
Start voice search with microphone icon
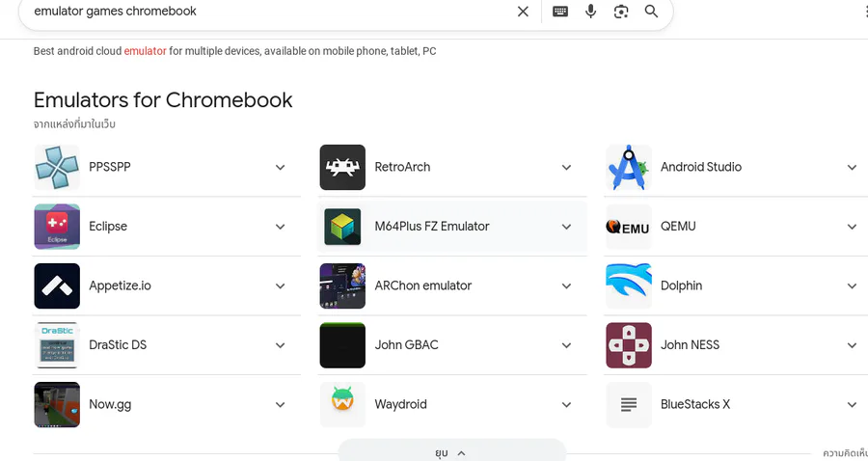coord(590,11)
